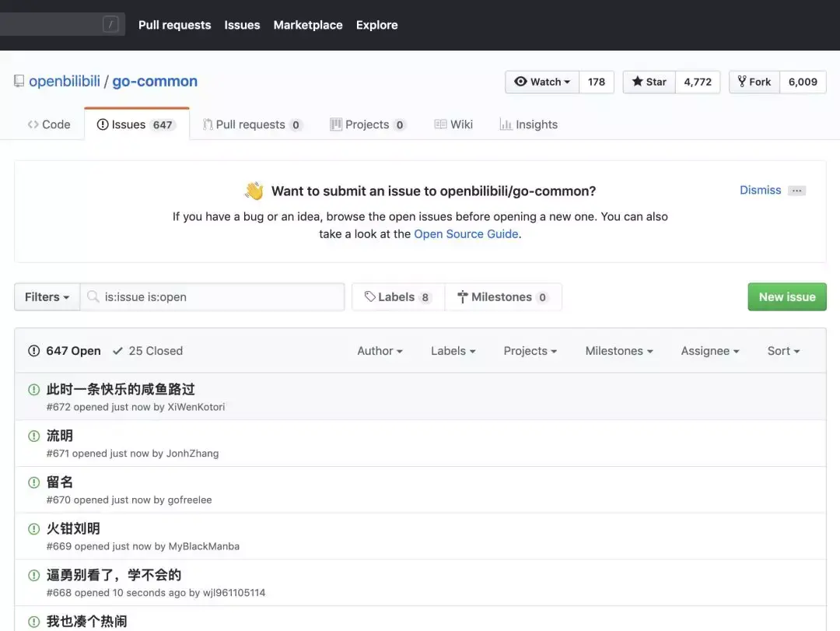This screenshot has width=840, height=631.
Task: Click the star icon to star go-common
Action: 639,81
